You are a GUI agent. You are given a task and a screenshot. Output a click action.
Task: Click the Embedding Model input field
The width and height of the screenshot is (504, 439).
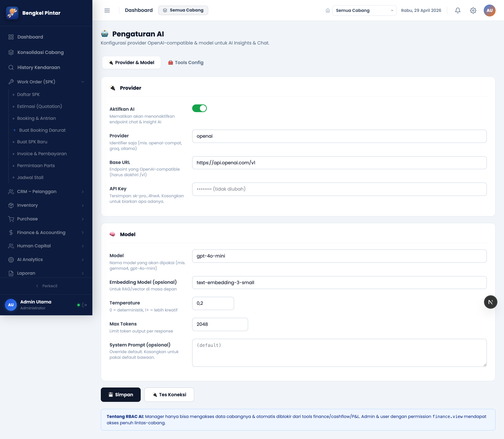[x=339, y=283]
